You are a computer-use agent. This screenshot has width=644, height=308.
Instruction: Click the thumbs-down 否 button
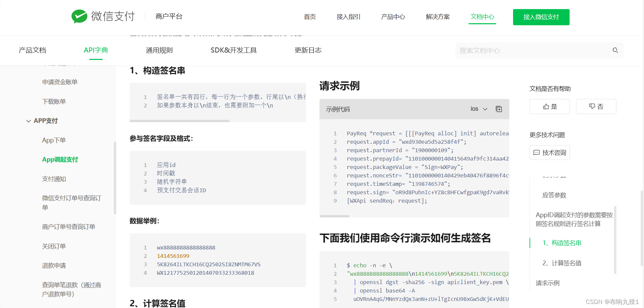point(596,107)
